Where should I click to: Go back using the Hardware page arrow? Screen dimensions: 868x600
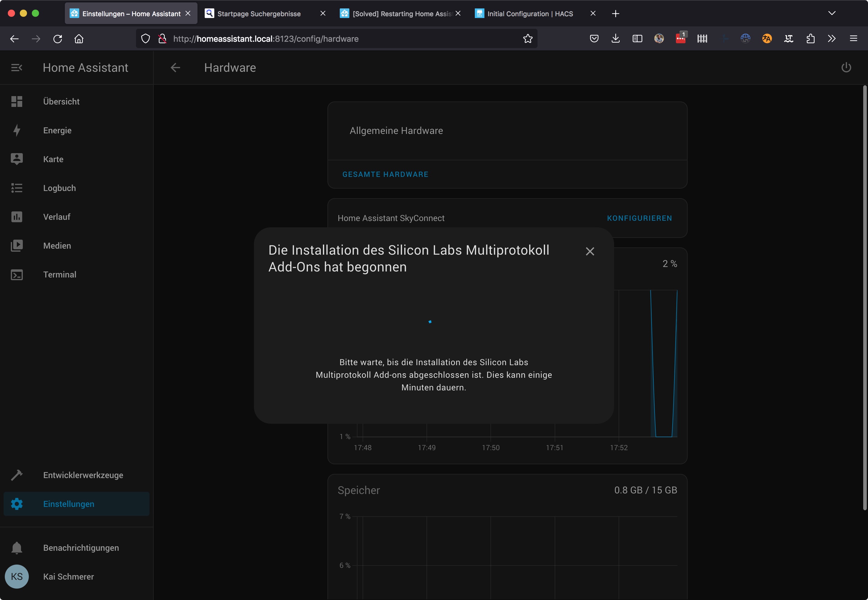(176, 68)
